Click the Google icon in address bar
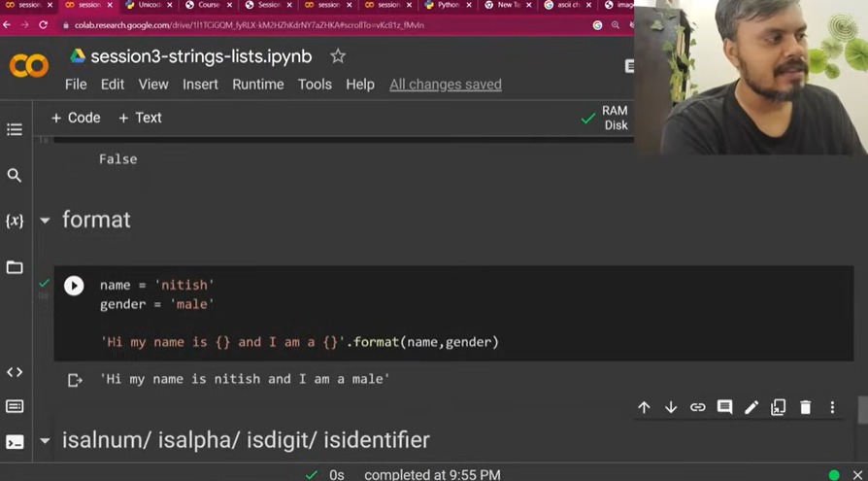The height and width of the screenshot is (481, 868). coord(597,25)
